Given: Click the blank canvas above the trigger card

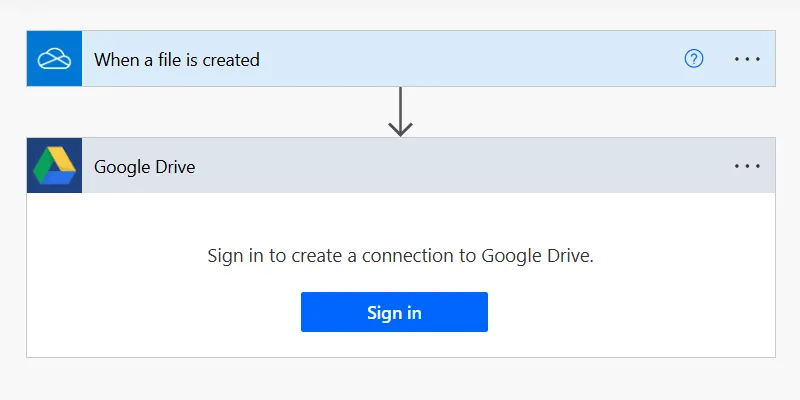Looking at the screenshot, I should coord(400,14).
